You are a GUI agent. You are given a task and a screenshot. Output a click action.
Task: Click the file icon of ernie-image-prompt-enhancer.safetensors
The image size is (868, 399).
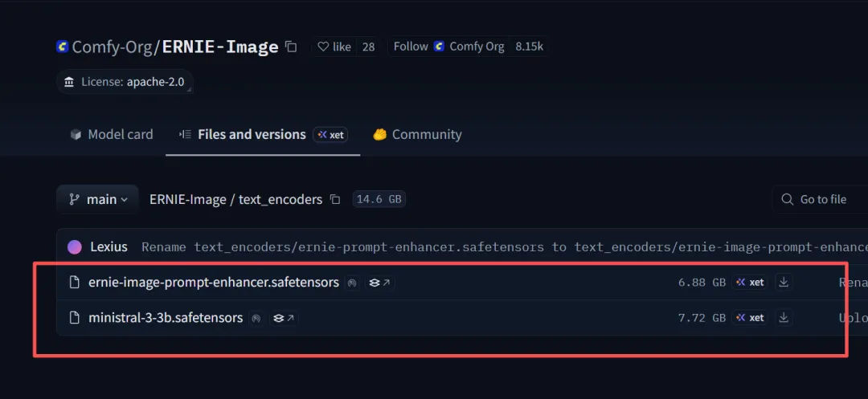[74, 283]
